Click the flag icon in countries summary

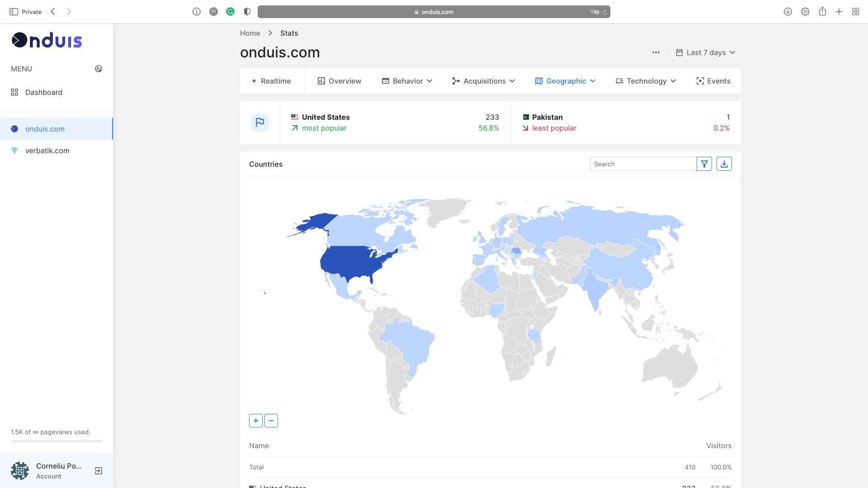point(260,122)
